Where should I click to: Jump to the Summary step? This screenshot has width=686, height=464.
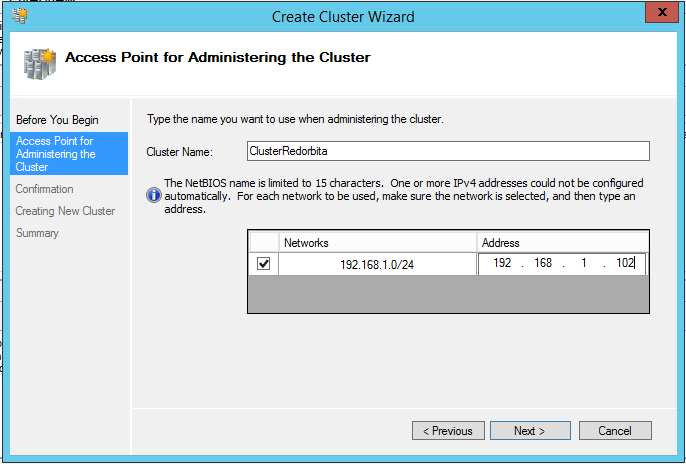(x=37, y=233)
